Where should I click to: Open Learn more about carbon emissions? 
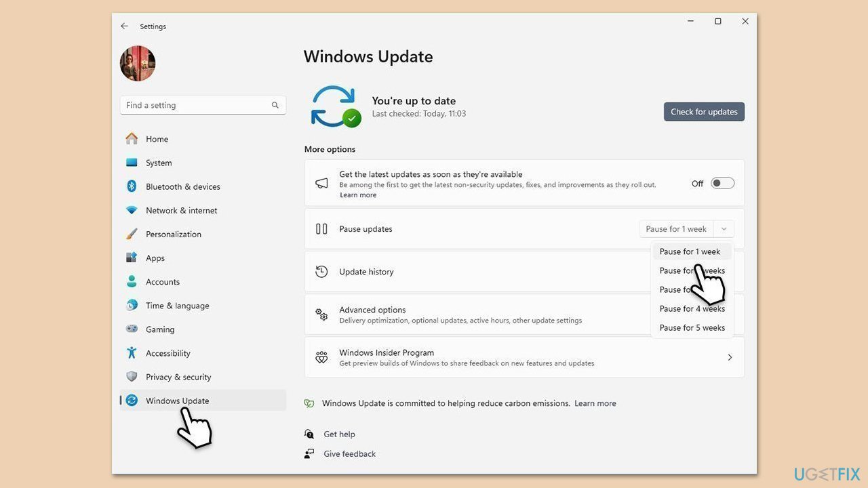tap(595, 403)
